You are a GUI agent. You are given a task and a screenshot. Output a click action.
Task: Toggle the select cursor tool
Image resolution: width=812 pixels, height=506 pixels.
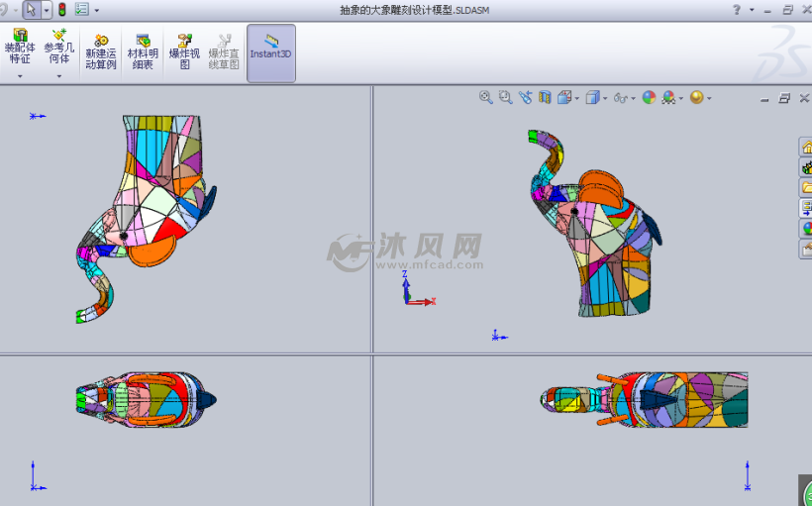pos(32,9)
